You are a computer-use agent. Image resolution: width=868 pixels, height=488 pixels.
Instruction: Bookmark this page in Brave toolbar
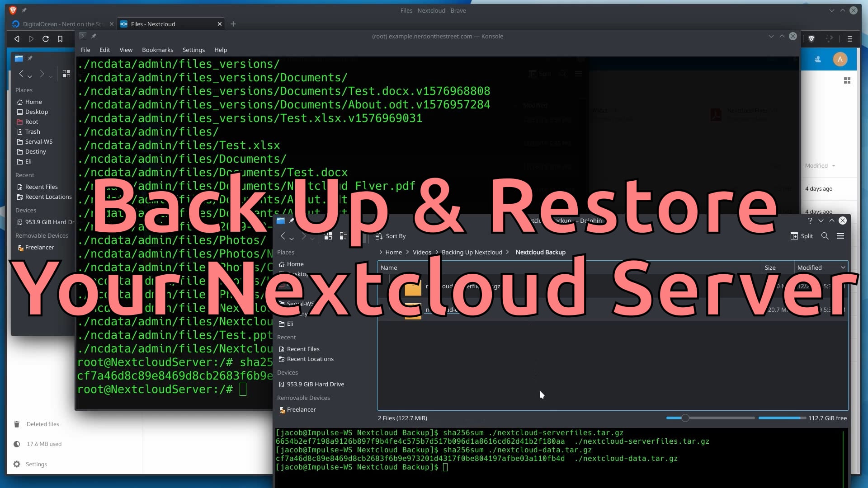coord(60,39)
